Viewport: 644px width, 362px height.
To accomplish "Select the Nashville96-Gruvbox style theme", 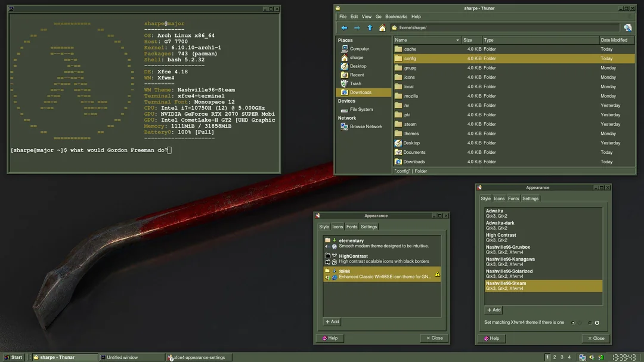I will pos(507,249).
